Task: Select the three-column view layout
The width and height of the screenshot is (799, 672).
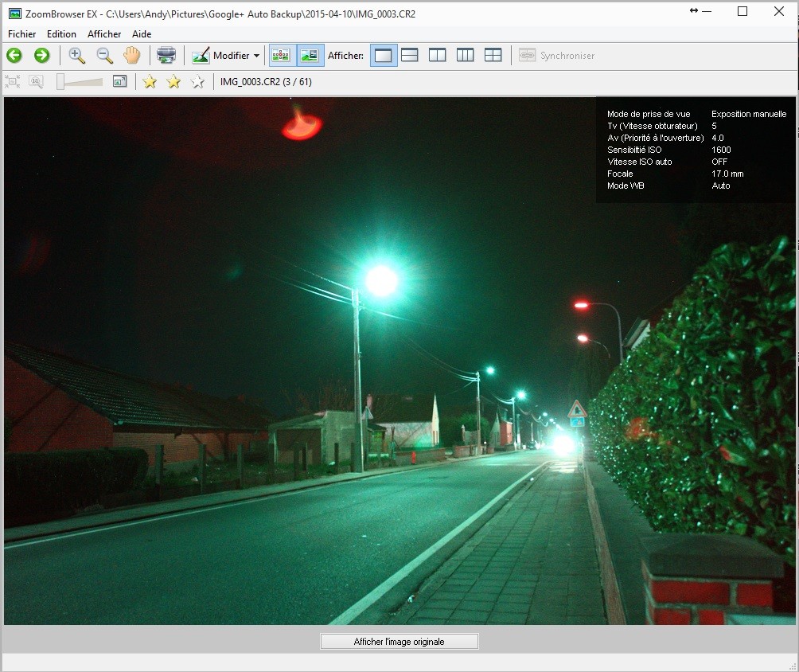Action: [x=466, y=55]
